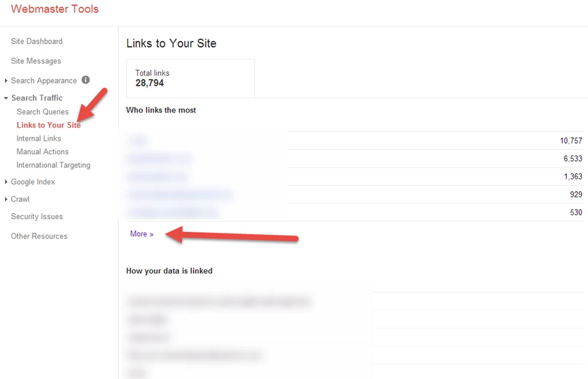
Task: Select the first entry under How your data is linked
Action: [218, 301]
